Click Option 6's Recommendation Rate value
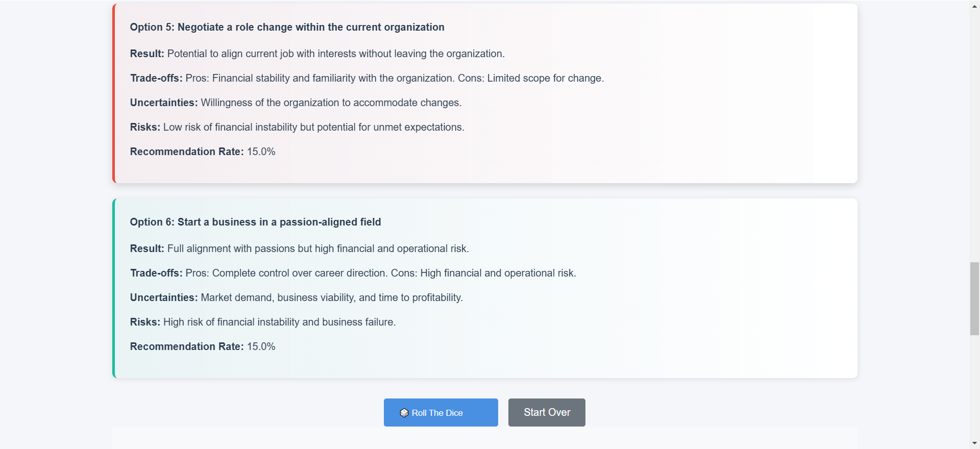This screenshot has width=980, height=449. [x=261, y=346]
